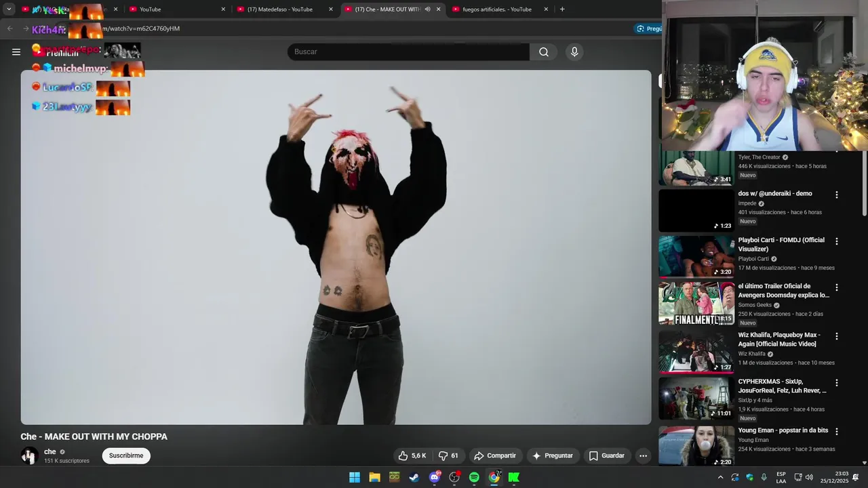Image resolution: width=868 pixels, height=488 pixels.
Task: Open File Explorer from taskbar
Action: 374,477
